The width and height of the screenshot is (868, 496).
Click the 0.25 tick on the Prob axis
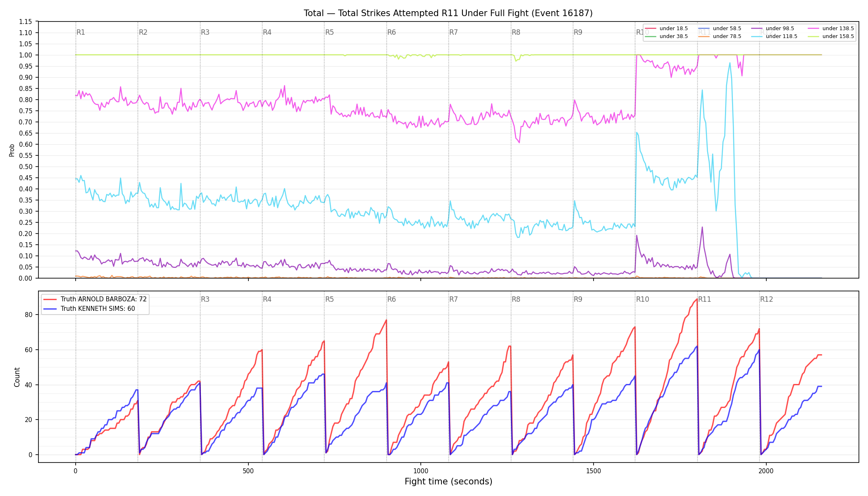tap(26, 223)
